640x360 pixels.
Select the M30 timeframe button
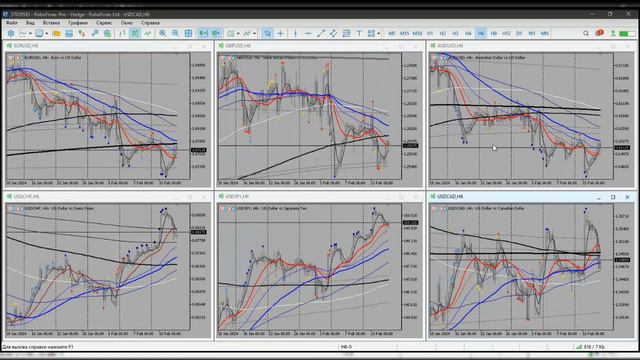[x=417, y=33]
